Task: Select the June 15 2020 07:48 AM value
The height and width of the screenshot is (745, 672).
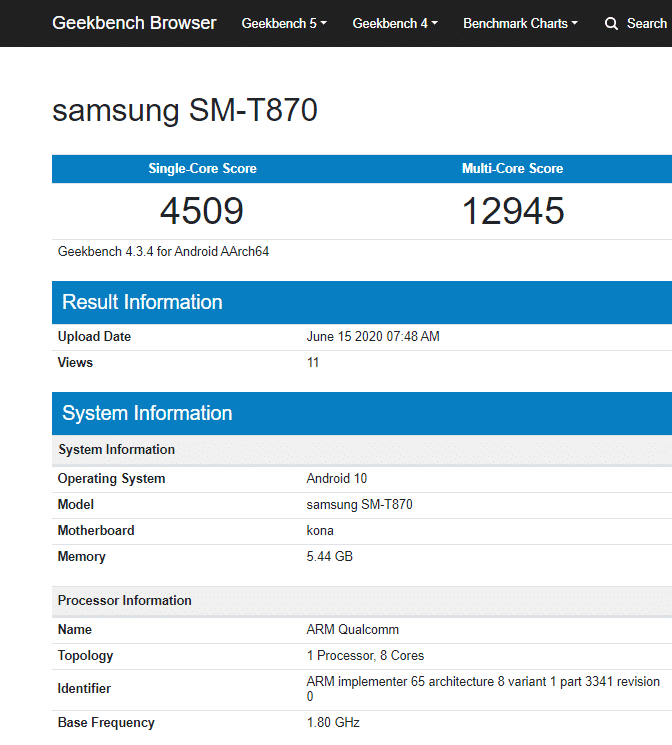Action: tap(373, 336)
